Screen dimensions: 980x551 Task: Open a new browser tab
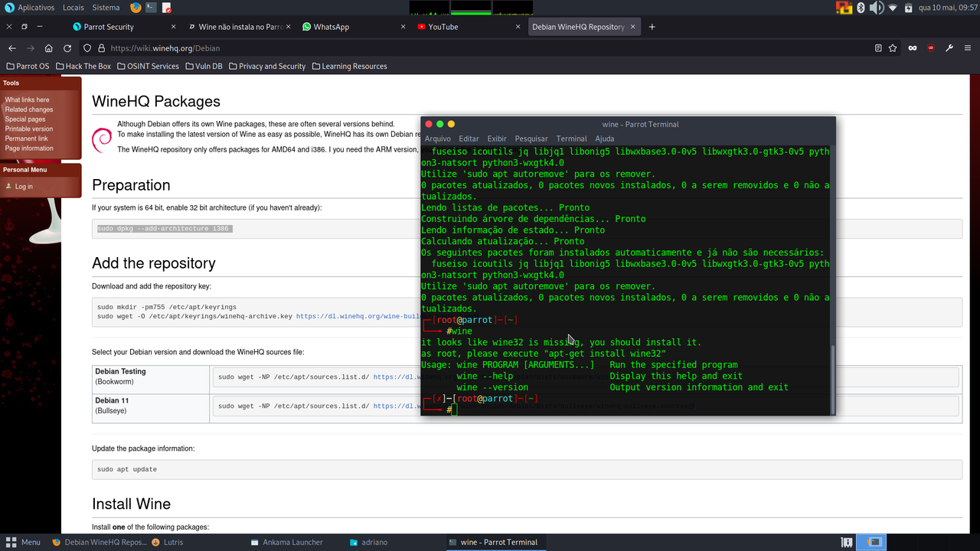click(652, 27)
